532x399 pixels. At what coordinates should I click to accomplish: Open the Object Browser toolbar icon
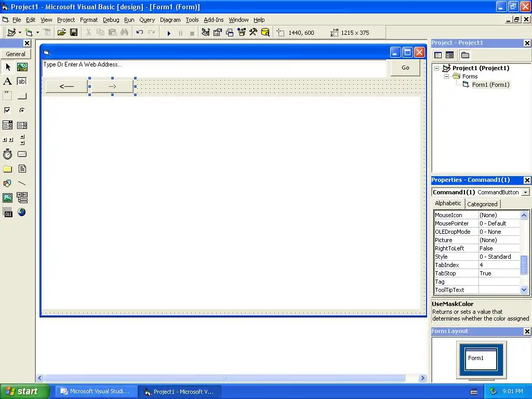pyautogui.click(x=241, y=33)
